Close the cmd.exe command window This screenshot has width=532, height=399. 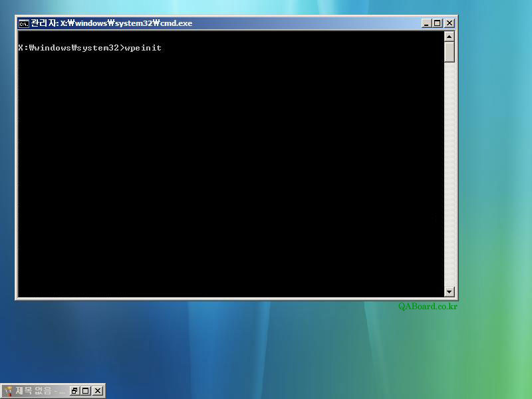(x=450, y=23)
